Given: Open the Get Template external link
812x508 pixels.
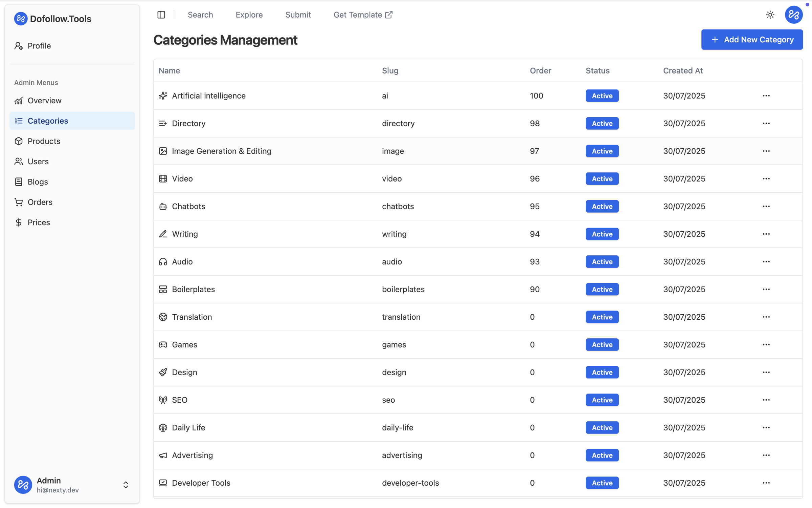Looking at the screenshot, I should (363, 15).
